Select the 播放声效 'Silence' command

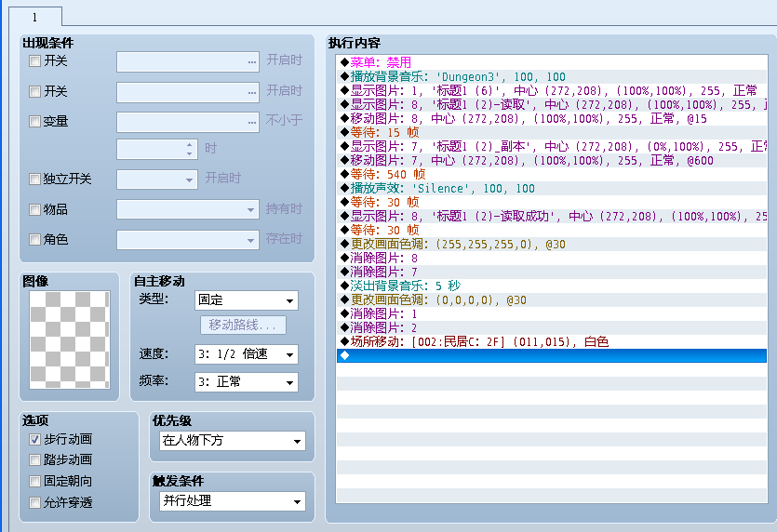click(552, 188)
